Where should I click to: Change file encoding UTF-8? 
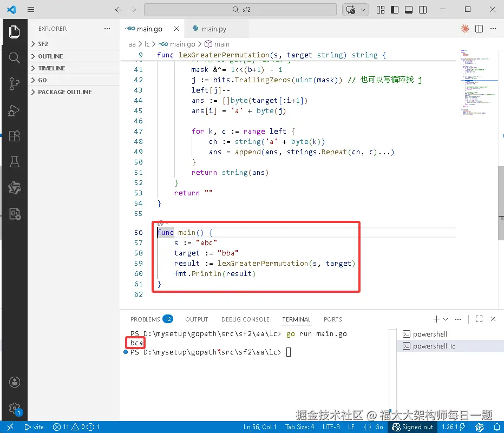331,427
